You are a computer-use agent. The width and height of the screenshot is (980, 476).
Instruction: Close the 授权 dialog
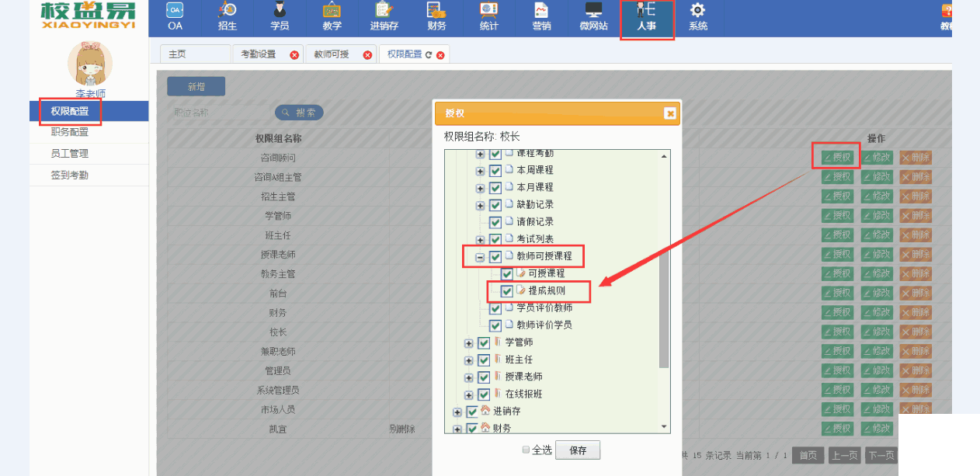pyautogui.click(x=669, y=113)
